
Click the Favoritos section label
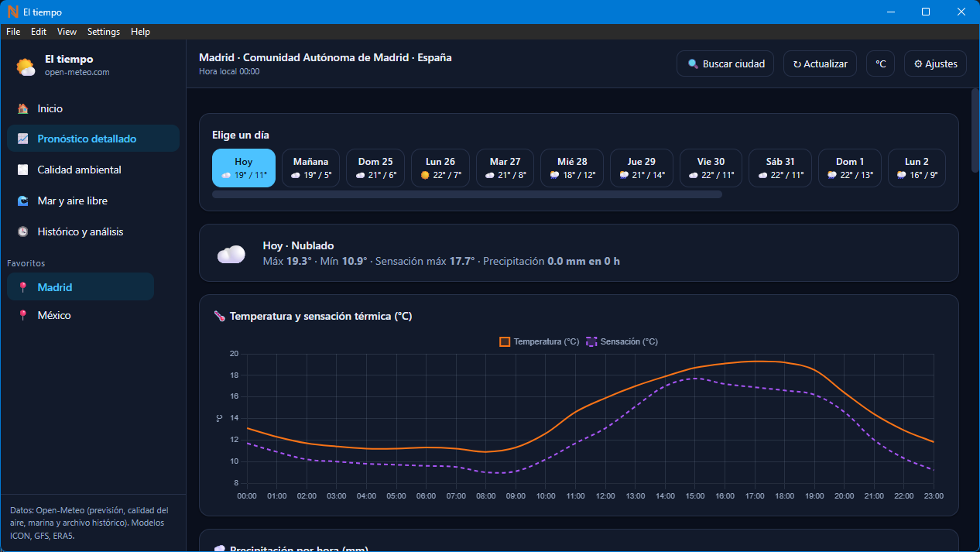[26, 263]
